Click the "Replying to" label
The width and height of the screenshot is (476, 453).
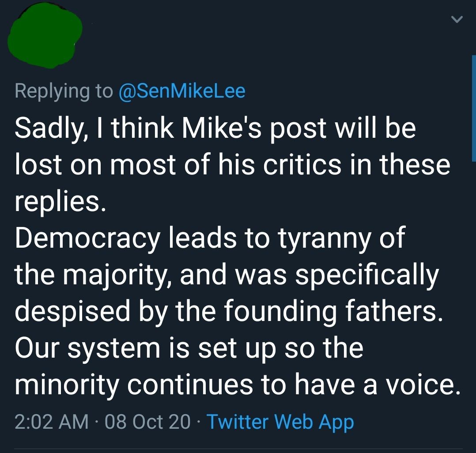coord(64,91)
